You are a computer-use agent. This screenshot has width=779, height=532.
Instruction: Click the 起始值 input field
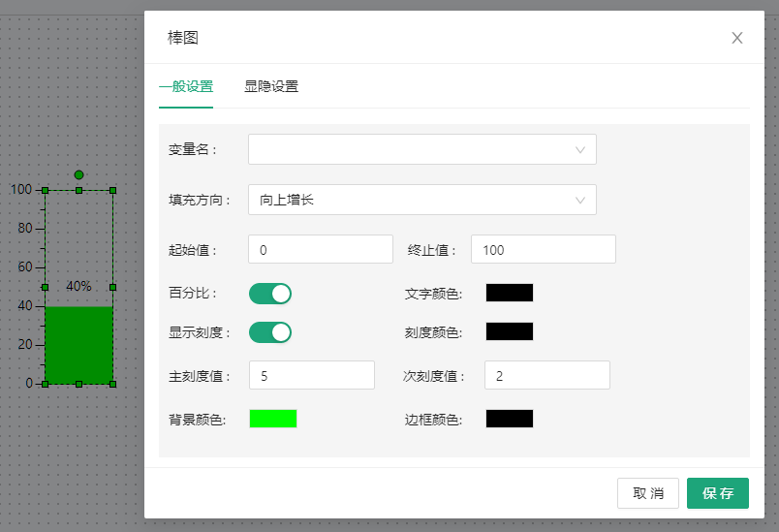320,249
